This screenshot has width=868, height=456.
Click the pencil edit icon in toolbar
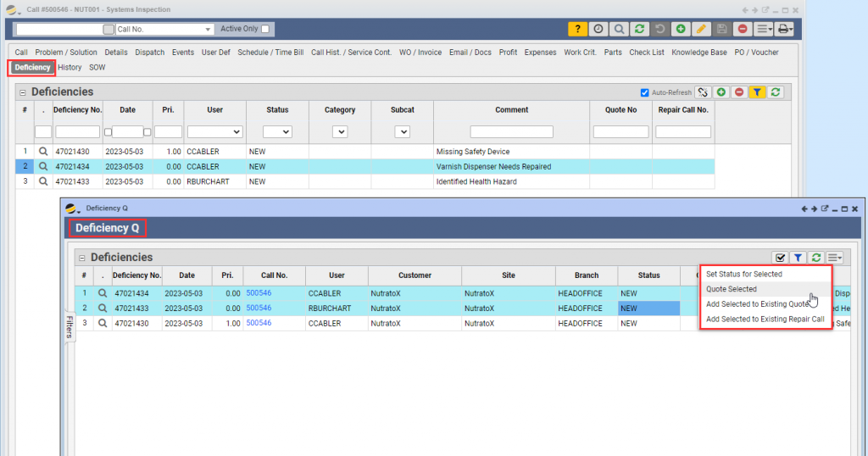point(701,29)
